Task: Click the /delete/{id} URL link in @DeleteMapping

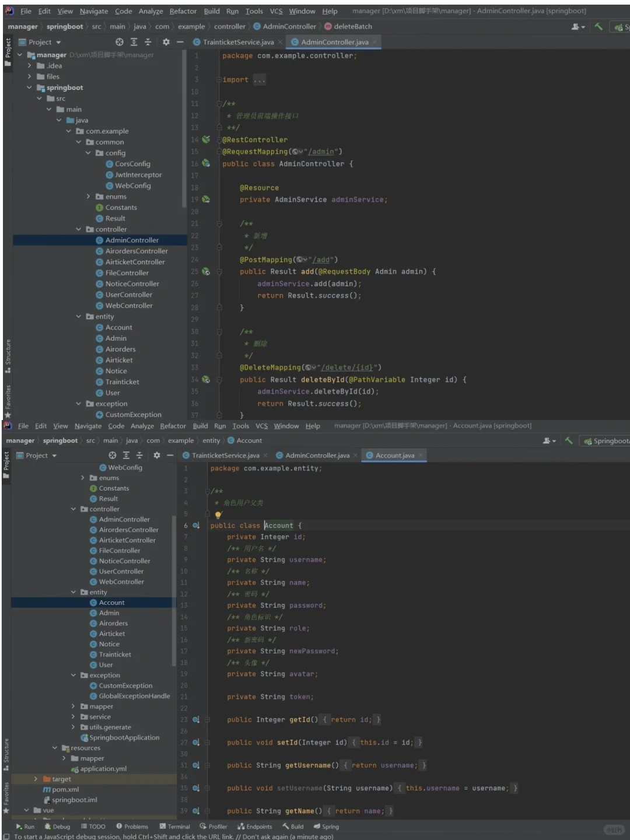Action: pyautogui.click(x=346, y=367)
